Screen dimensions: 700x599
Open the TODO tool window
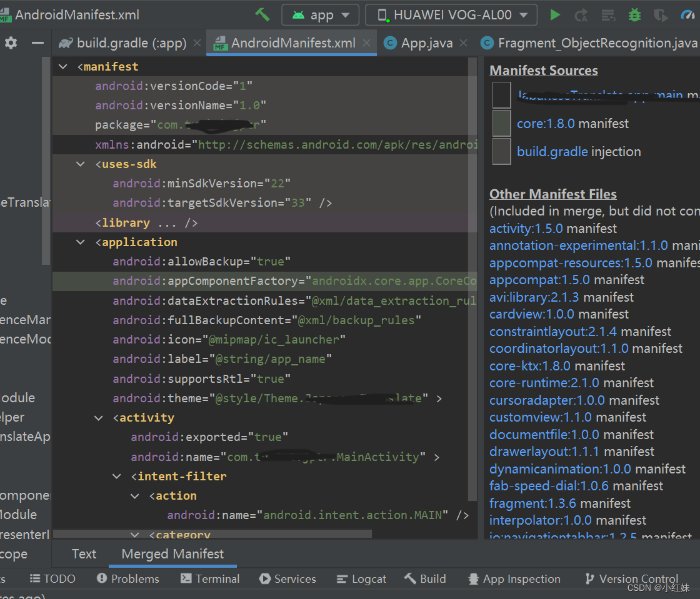point(52,579)
